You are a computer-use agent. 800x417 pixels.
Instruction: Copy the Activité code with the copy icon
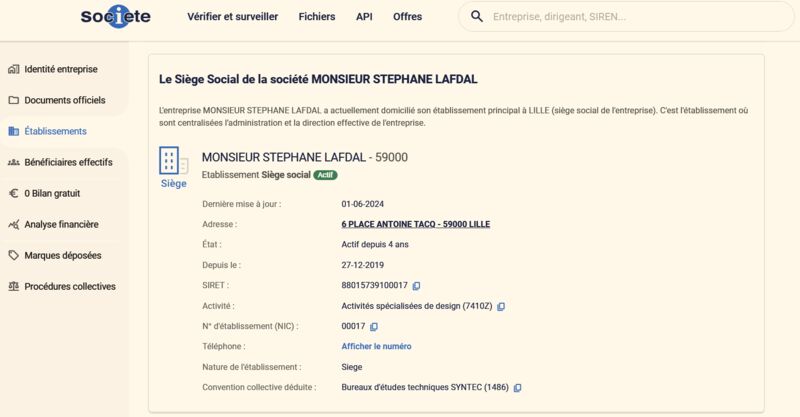[x=501, y=306]
